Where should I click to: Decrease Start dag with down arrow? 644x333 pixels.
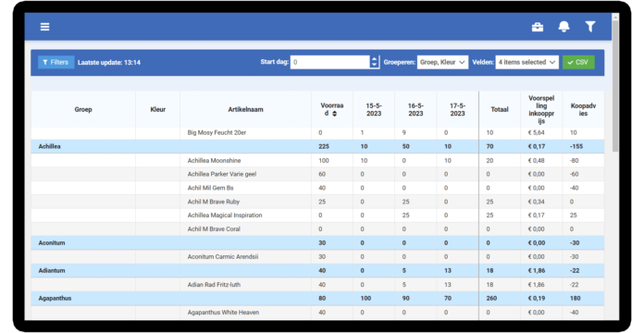tap(374, 65)
